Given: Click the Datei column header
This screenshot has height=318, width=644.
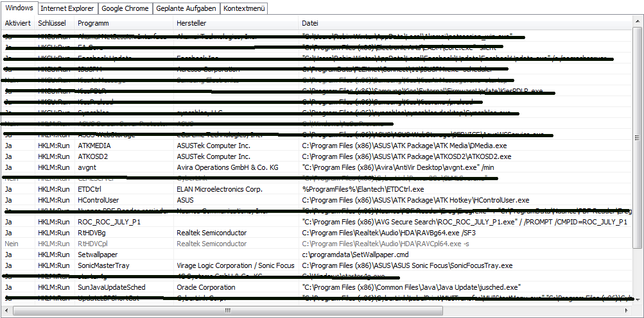Looking at the screenshot, I should (311, 23).
